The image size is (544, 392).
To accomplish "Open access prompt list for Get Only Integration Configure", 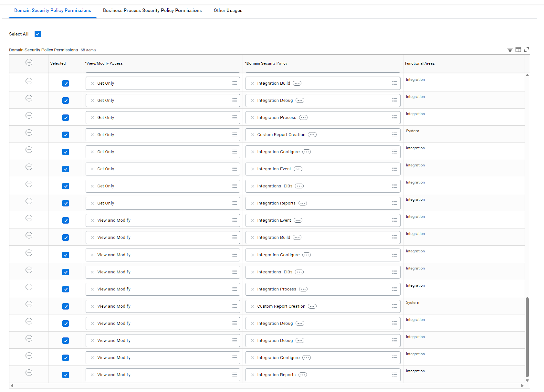I will coord(234,152).
